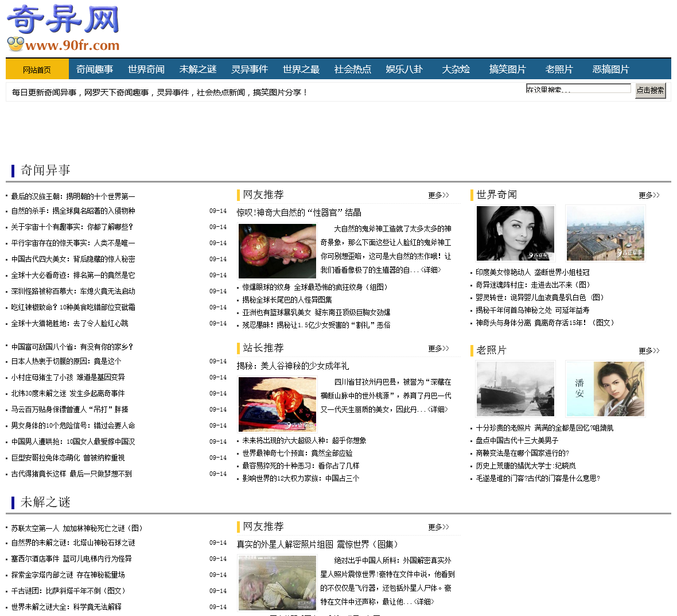This screenshot has height=616, width=677.
Task: Navigate to the 灵异事件 section
Action: pos(250,69)
